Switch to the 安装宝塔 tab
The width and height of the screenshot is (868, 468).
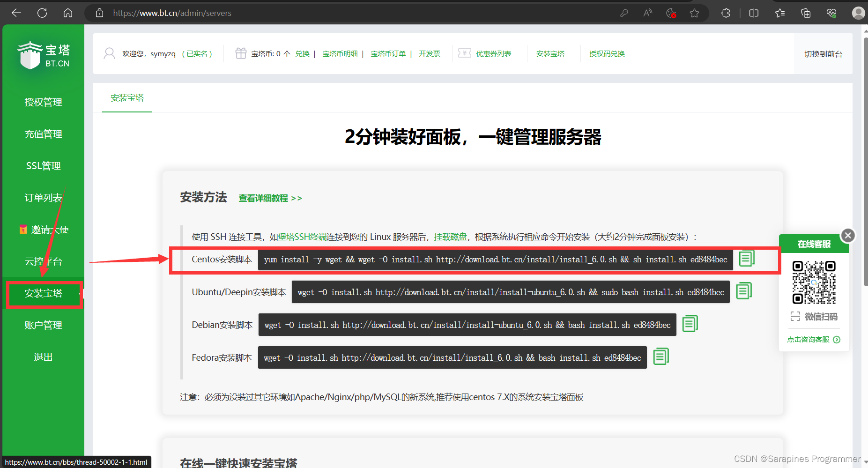(127, 98)
